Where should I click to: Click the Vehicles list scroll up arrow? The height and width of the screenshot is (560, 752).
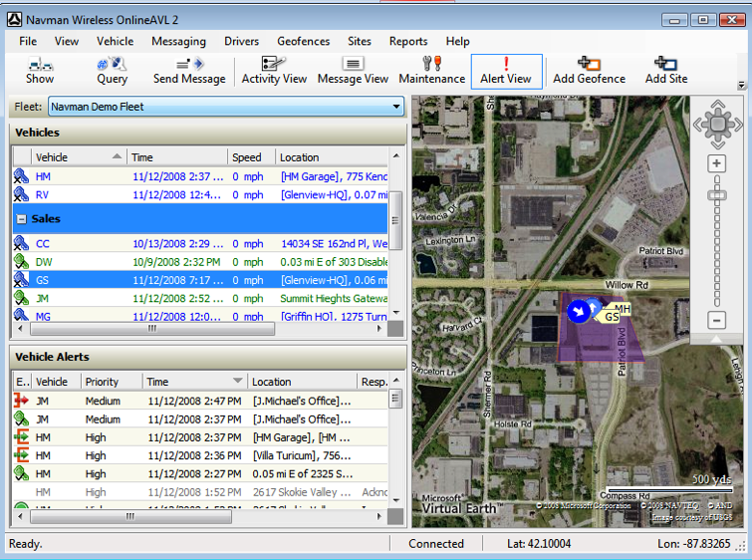coord(395,156)
